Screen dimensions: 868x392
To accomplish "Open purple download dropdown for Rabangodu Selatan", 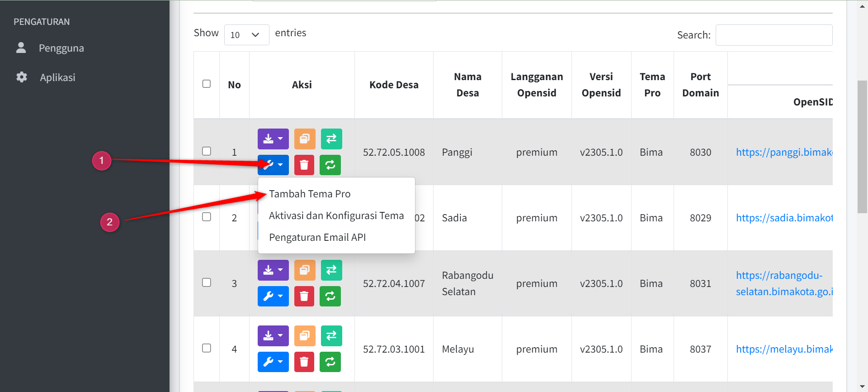I will pyautogui.click(x=273, y=270).
